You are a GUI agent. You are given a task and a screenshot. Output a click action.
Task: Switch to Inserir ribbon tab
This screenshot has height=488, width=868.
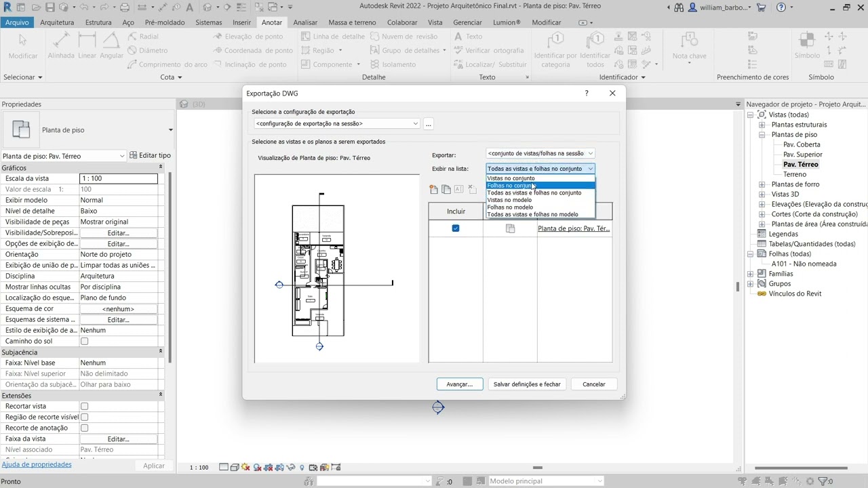241,22
